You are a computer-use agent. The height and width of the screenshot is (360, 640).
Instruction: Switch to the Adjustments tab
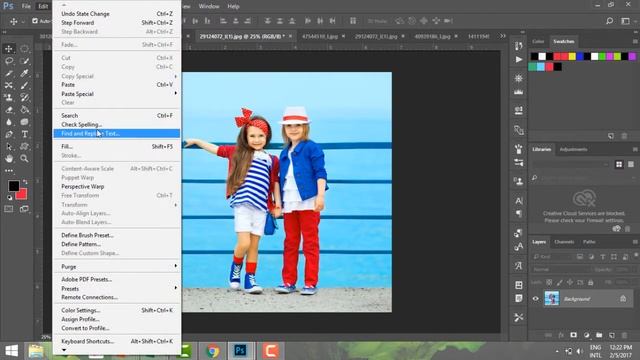(x=573, y=149)
